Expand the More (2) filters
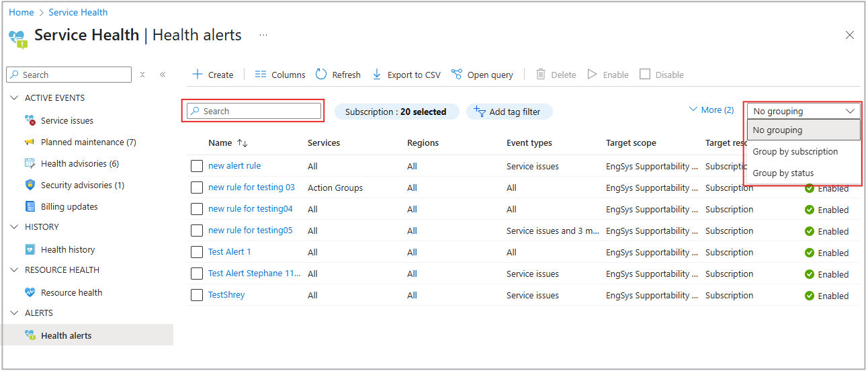Screen dimensions: 868x375 [711, 110]
